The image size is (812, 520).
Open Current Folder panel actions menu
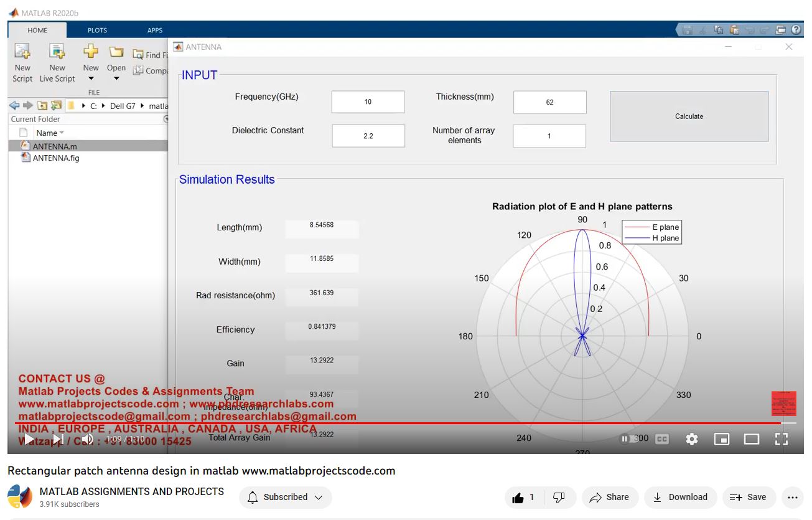[x=166, y=119]
